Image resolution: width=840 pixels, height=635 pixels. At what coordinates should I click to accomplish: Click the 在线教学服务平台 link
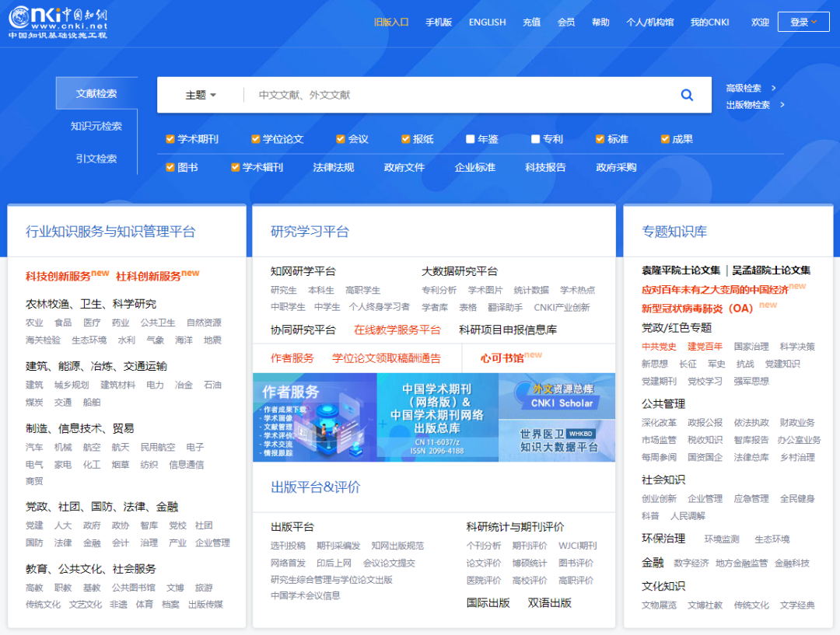pos(397,330)
